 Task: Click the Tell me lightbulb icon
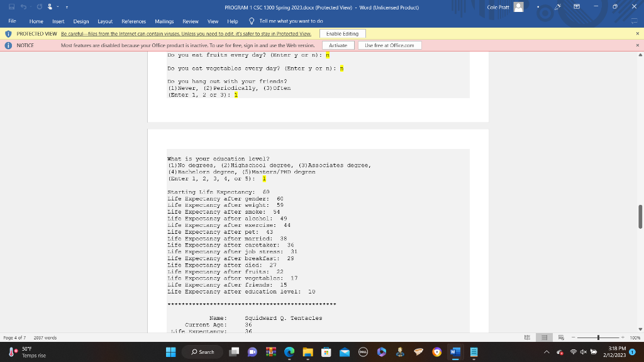coord(252,21)
